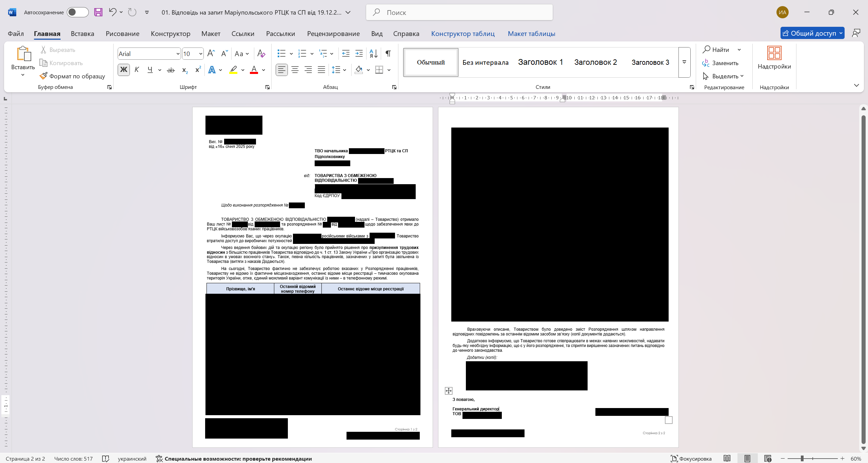
Task: Switch to the Макет tab
Action: pos(211,34)
